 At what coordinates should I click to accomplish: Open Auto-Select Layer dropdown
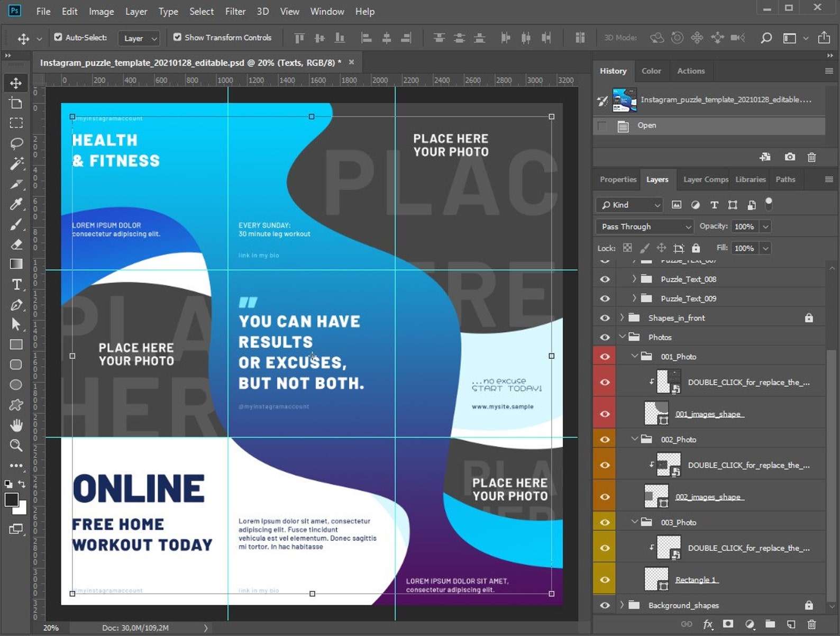(x=139, y=38)
